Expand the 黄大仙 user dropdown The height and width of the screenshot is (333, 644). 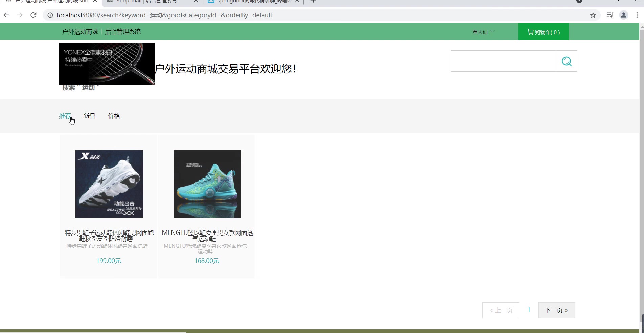pyautogui.click(x=483, y=32)
